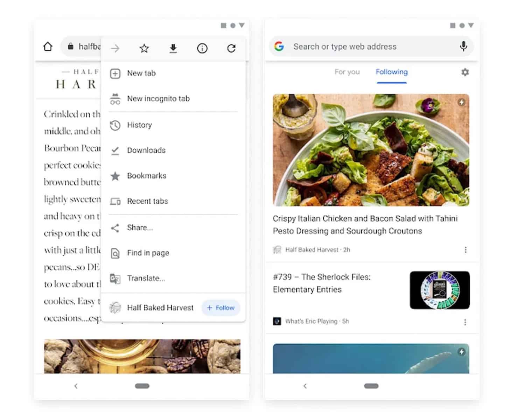Open Downloads from the menu
Screen dimensions: 518x420
[x=146, y=150]
